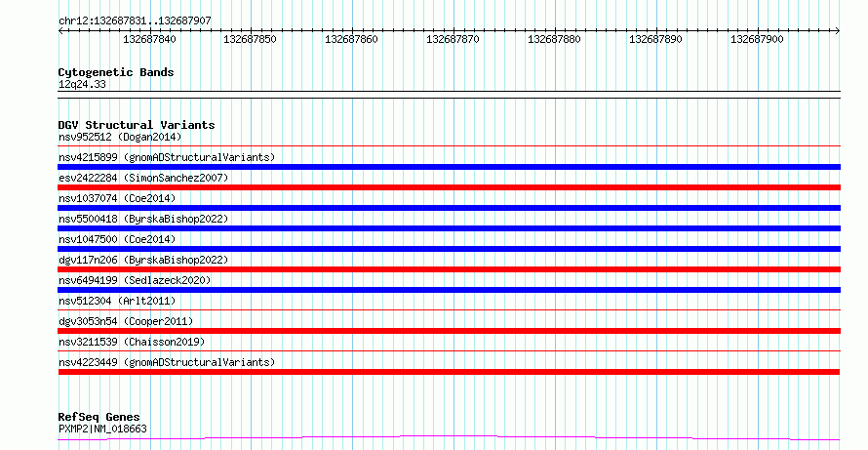The height and width of the screenshot is (450, 868).
Task: Click the thin red line under nsv3211539
Action: tap(449, 351)
